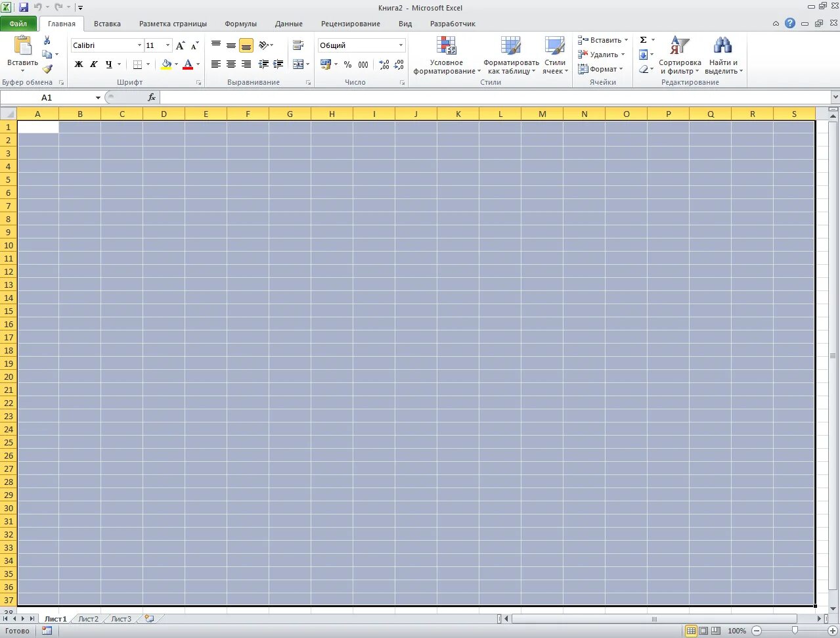Open the Лист2 sheet tab
Screen dimensions: 840x638
pyautogui.click(x=88, y=619)
